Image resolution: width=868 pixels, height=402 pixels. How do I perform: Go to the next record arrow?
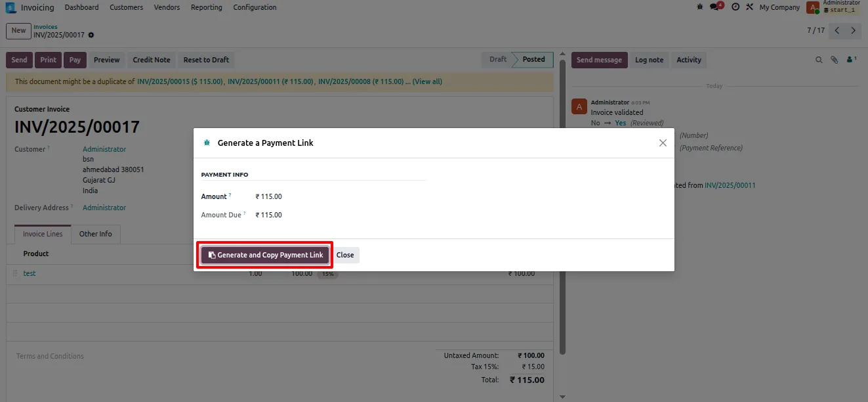853,30
